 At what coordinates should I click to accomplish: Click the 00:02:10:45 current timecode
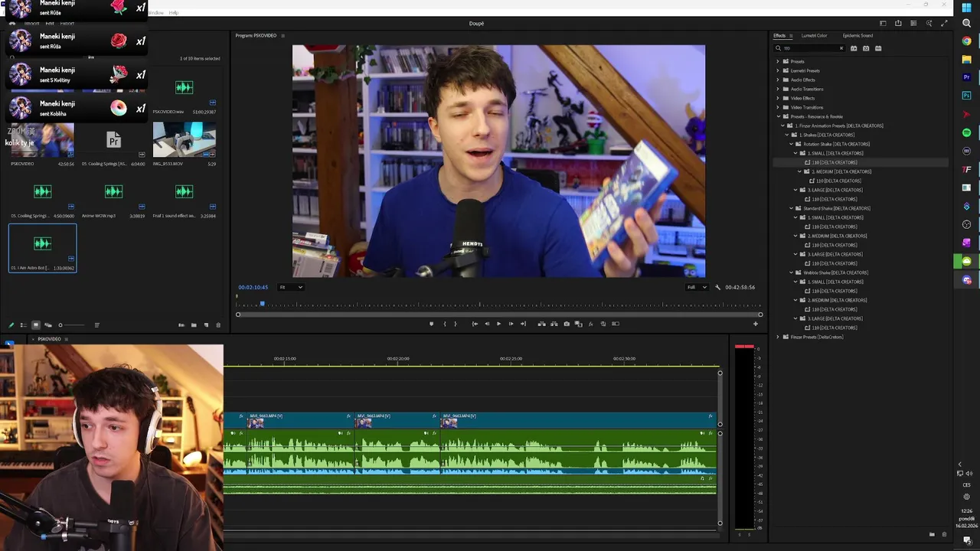click(253, 287)
